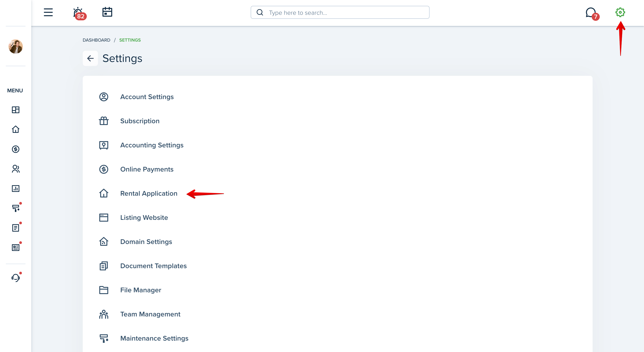Open the user profile avatar

(15, 47)
